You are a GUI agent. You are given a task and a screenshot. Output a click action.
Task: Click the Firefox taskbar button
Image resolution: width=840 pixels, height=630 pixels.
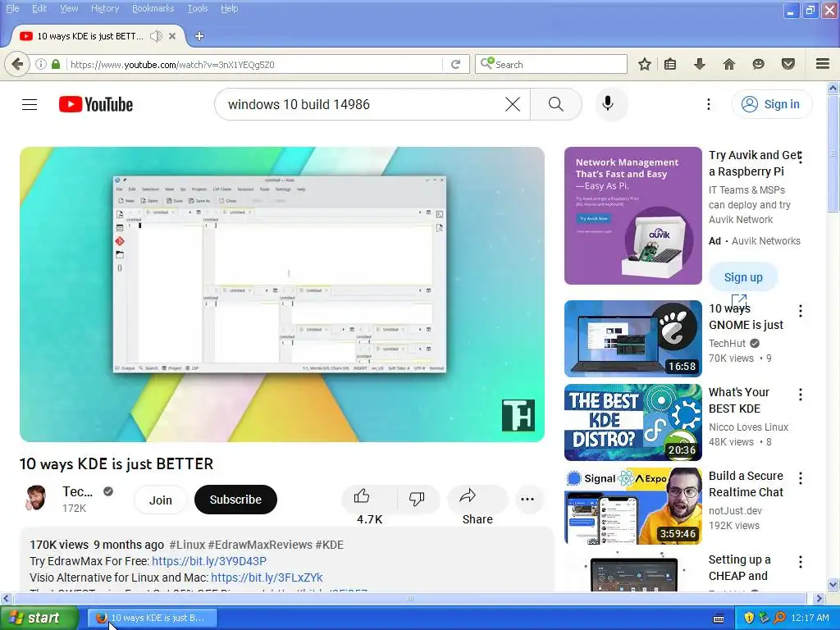click(153, 618)
